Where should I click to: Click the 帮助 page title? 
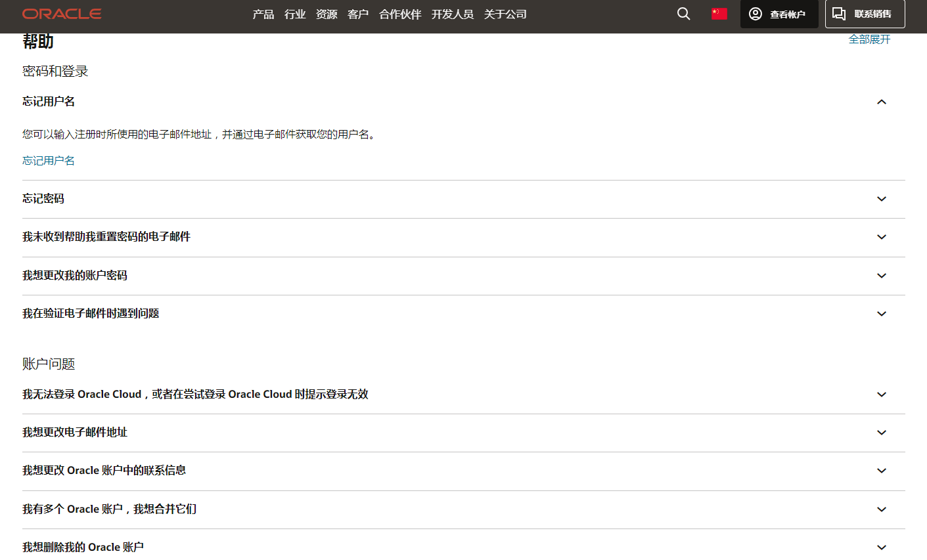coord(38,41)
